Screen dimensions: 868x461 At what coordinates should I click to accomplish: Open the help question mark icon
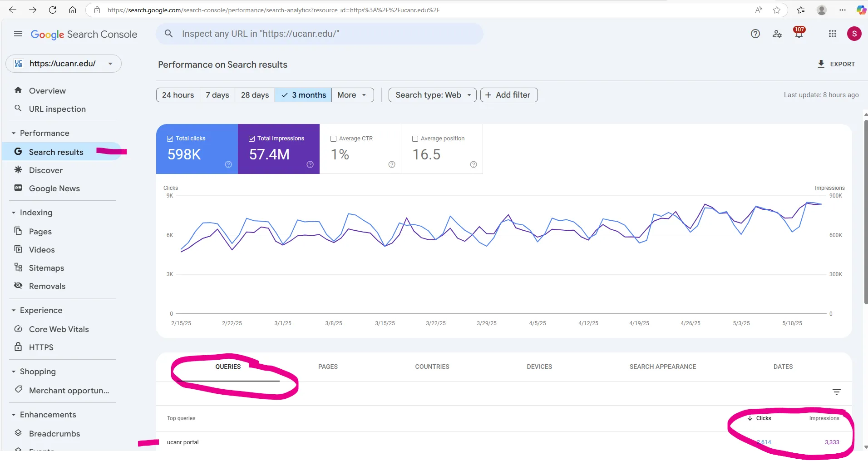click(x=755, y=34)
